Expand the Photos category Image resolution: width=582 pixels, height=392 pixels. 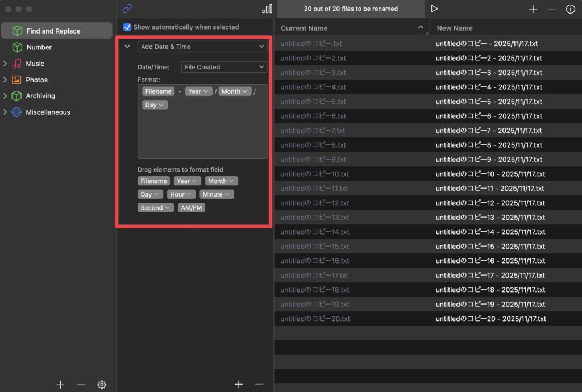point(5,80)
